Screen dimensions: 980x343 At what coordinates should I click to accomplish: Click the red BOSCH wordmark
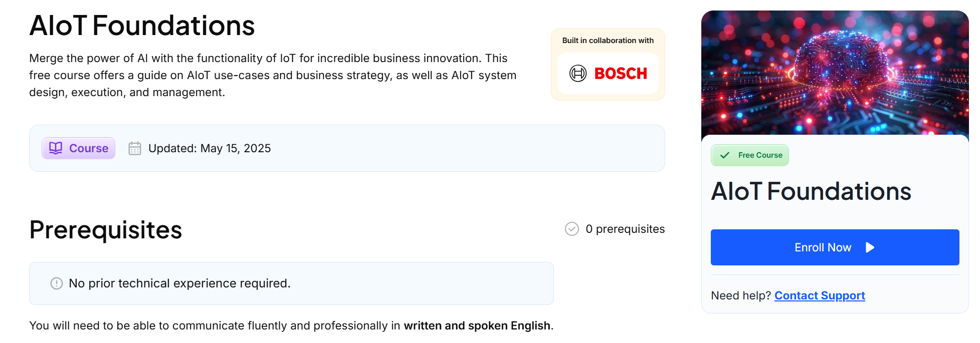(621, 74)
